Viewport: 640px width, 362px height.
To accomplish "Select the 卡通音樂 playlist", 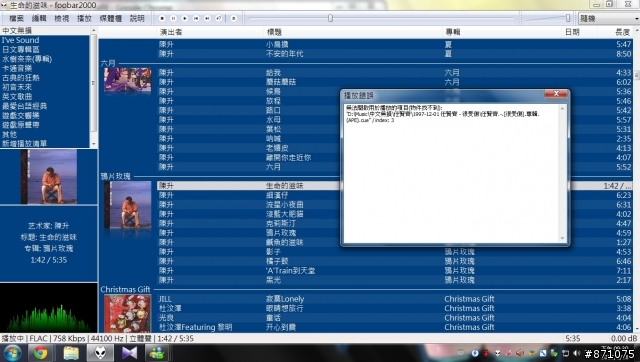I will [45, 68].
